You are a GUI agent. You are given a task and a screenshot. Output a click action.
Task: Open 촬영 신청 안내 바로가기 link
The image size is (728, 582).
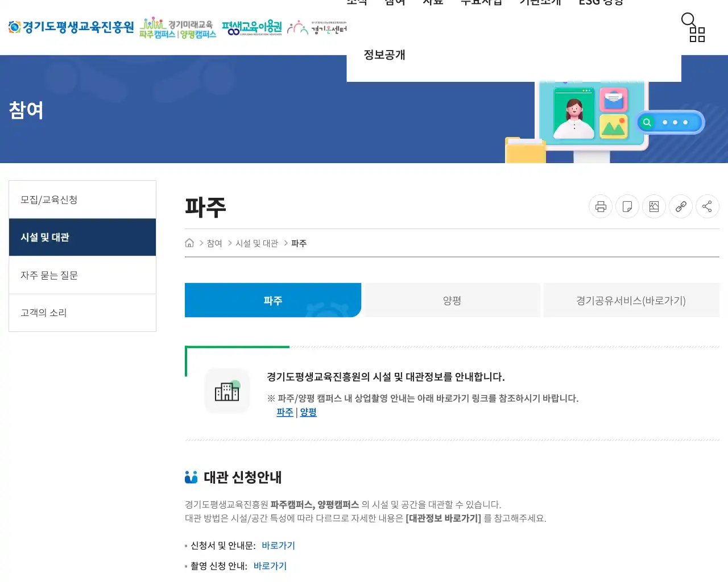[270, 566]
